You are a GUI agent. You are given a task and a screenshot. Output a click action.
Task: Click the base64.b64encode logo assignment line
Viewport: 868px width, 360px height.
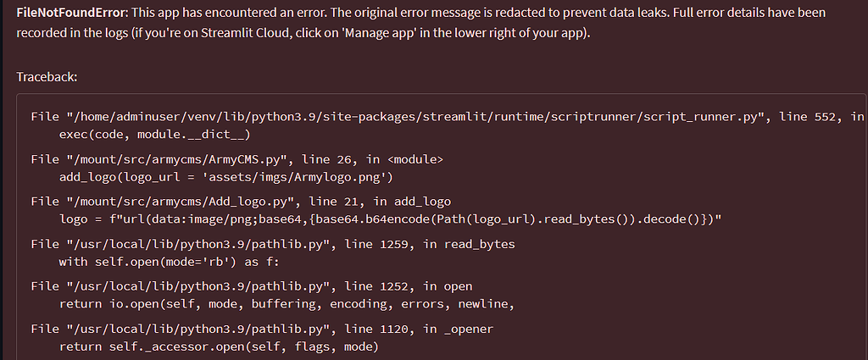click(x=394, y=219)
